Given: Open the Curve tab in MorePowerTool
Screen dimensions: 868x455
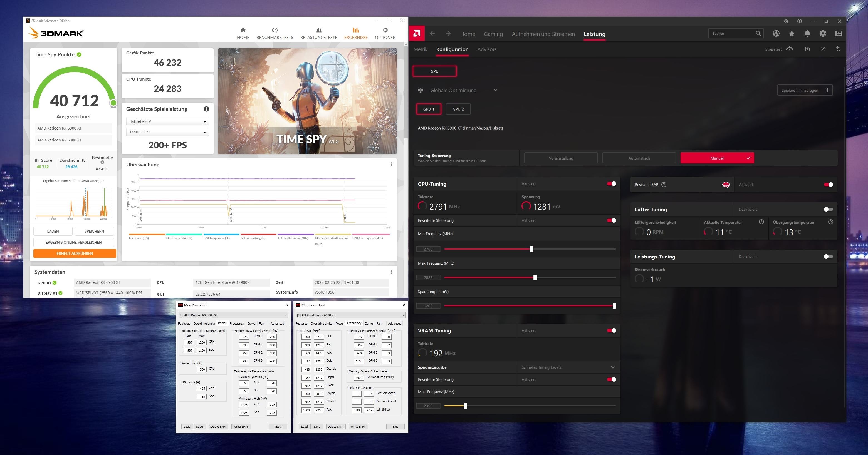Looking at the screenshot, I should [x=251, y=323].
